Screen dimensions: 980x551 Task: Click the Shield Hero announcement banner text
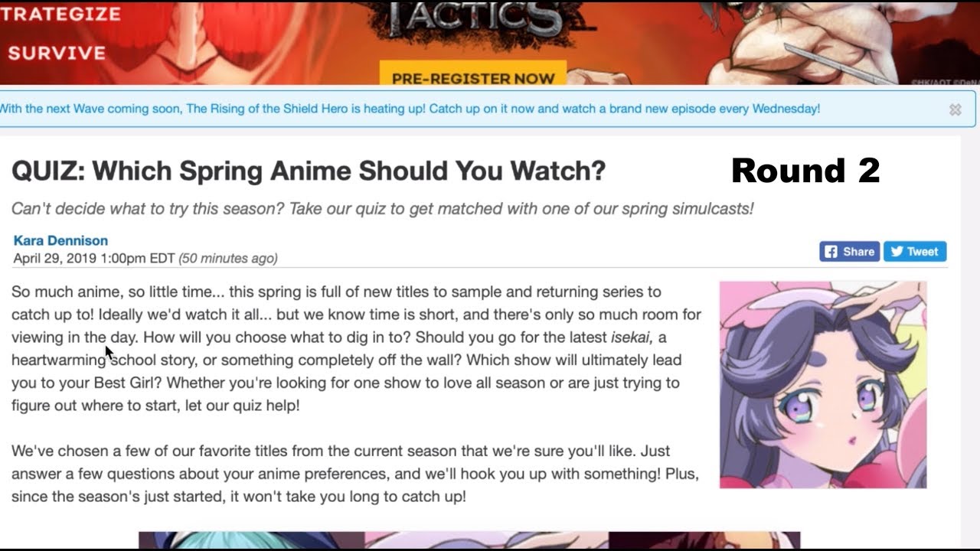pyautogui.click(x=410, y=109)
